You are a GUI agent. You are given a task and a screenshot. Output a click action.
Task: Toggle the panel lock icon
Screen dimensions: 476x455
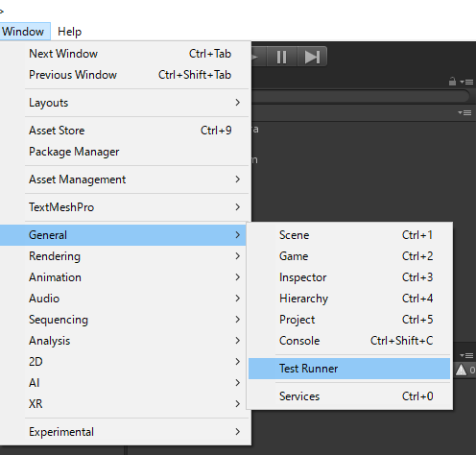point(452,82)
